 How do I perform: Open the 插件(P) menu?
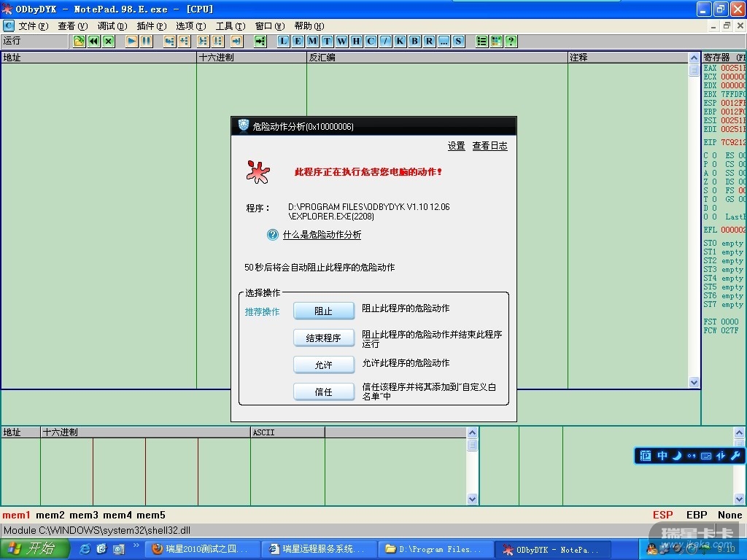pos(152,26)
